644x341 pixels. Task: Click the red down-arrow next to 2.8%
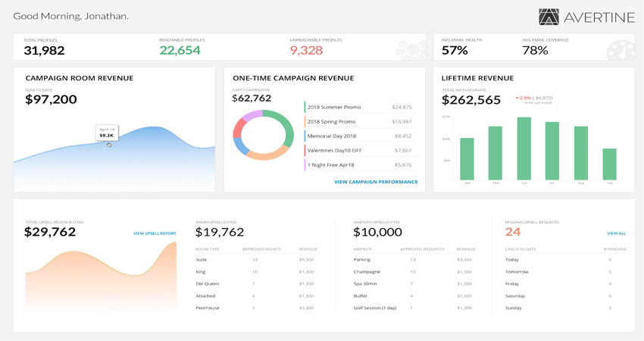pos(517,98)
